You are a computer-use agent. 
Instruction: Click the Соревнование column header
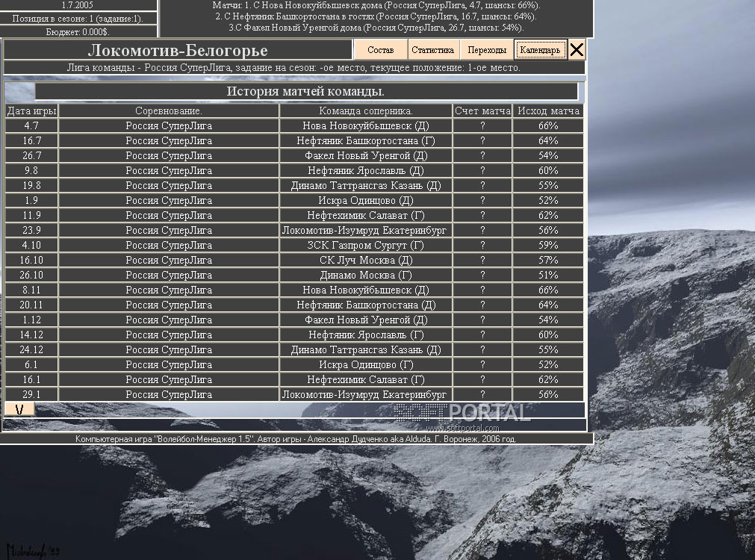169,111
